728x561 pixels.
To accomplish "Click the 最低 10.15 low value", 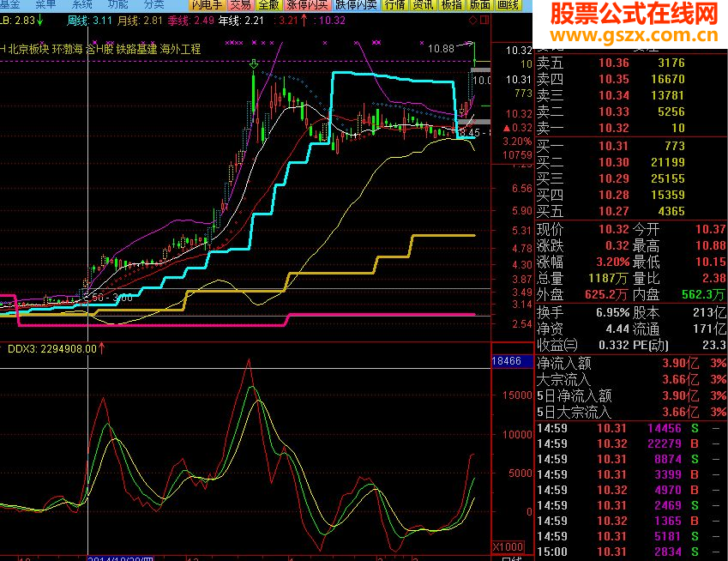I will 710,262.
